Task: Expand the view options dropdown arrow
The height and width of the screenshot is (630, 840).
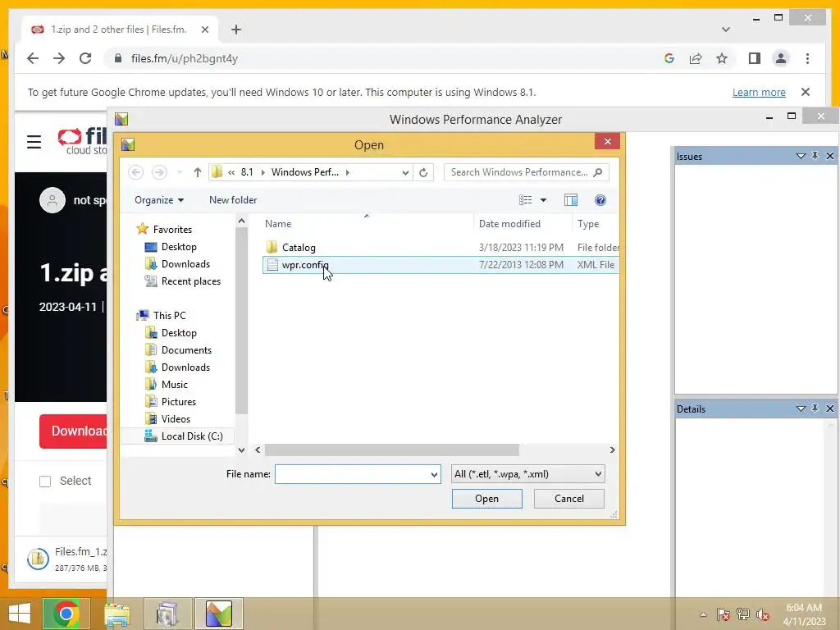Action: point(543,200)
